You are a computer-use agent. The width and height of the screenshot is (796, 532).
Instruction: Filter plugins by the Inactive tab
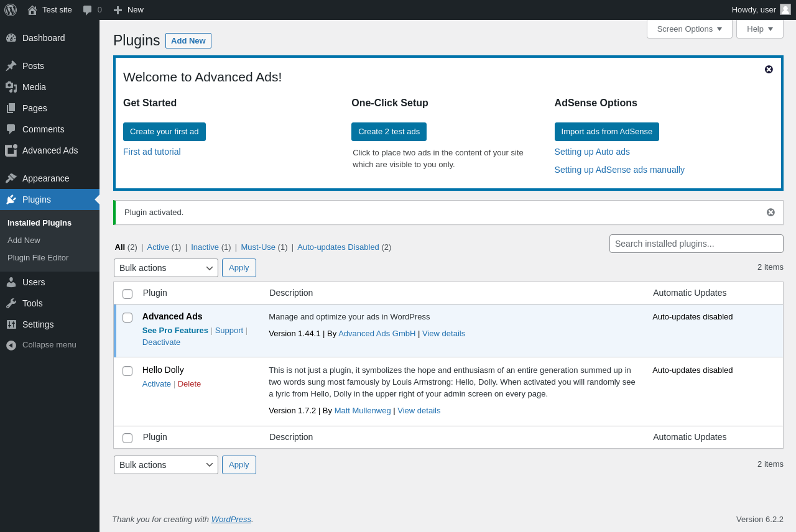pyautogui.click(x=205, y=247)
